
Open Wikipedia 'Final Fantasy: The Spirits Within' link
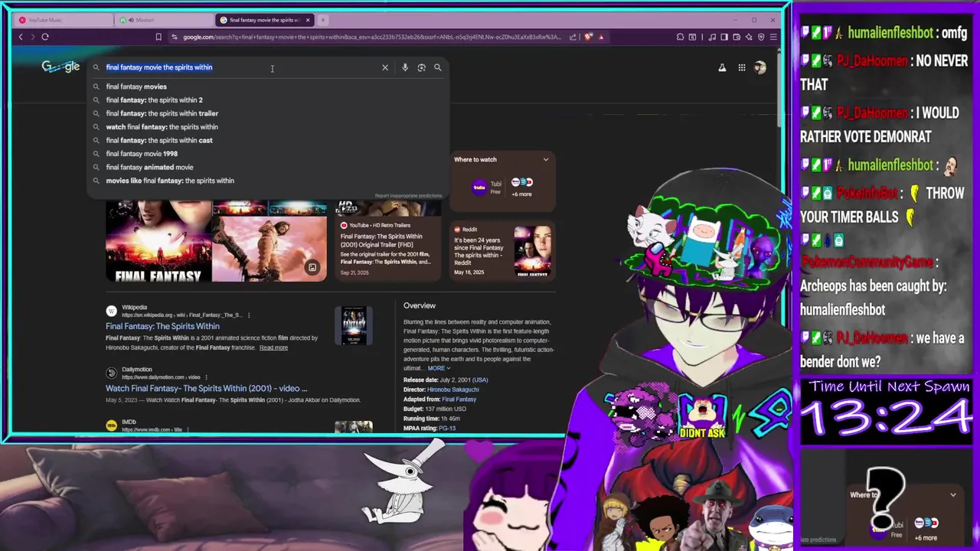coord(162,326)
